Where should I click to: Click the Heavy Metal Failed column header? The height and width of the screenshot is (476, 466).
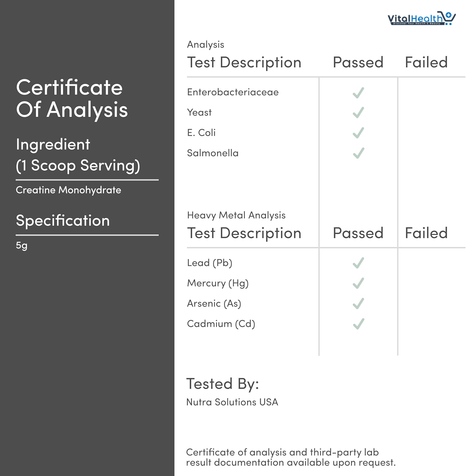click(426, 233)
